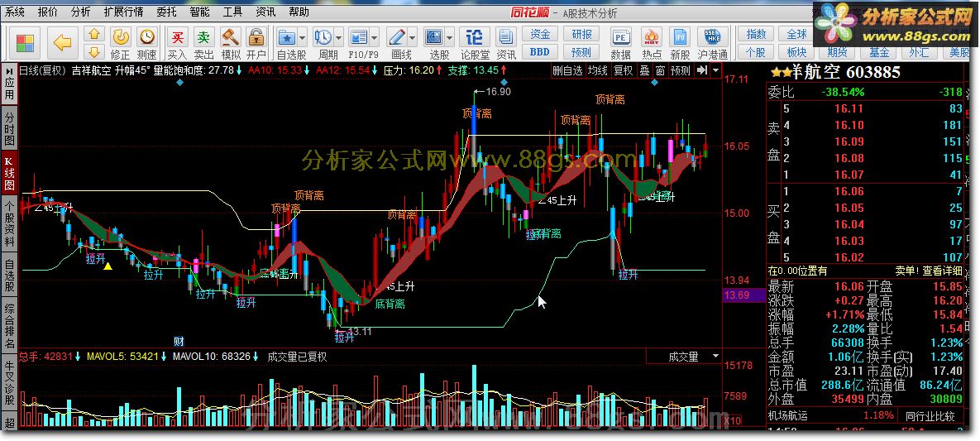This screenshot has width=980, height=441.
Task: Switch to the 分时图 sidebar tab
Action: click(9, 127)
